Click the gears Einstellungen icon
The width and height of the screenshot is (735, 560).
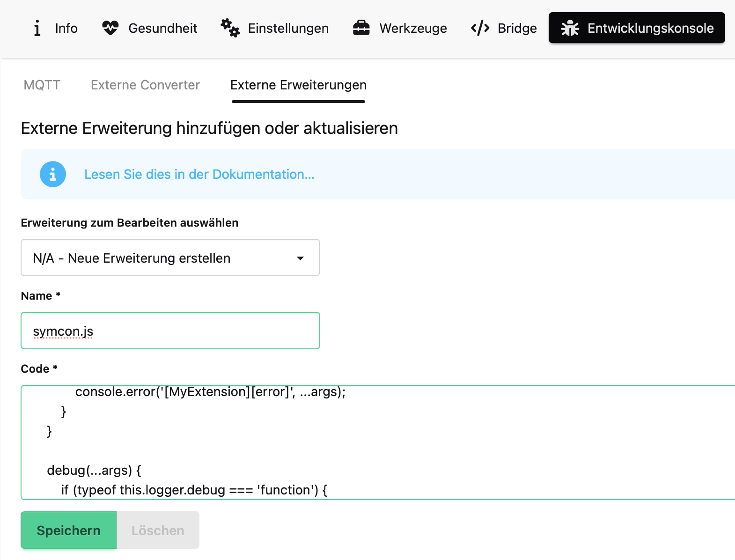230,28
